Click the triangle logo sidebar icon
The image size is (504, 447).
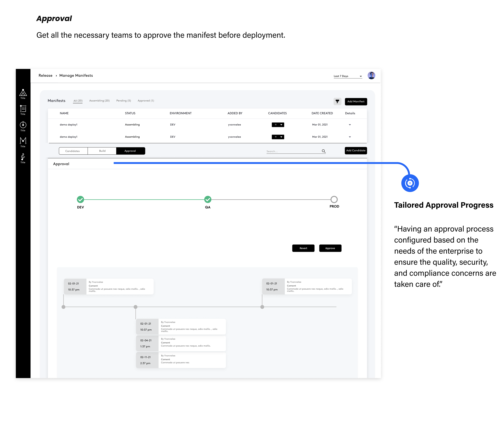[23, 93]
